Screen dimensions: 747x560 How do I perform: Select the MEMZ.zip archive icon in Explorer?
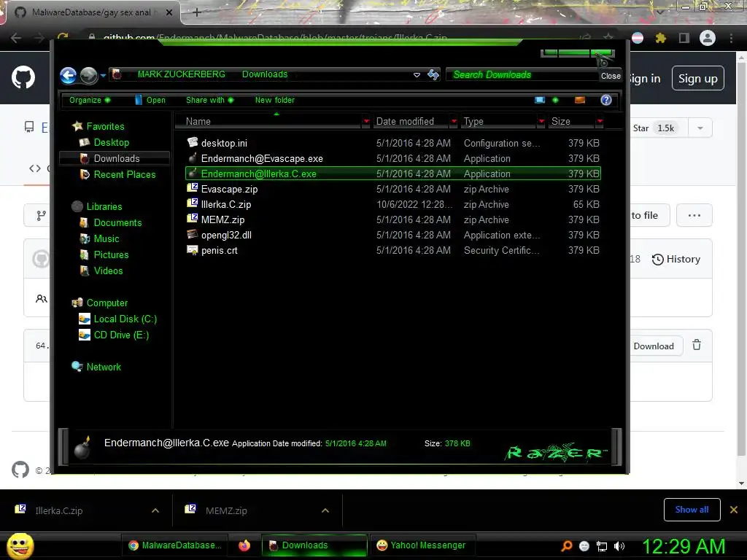193,219
